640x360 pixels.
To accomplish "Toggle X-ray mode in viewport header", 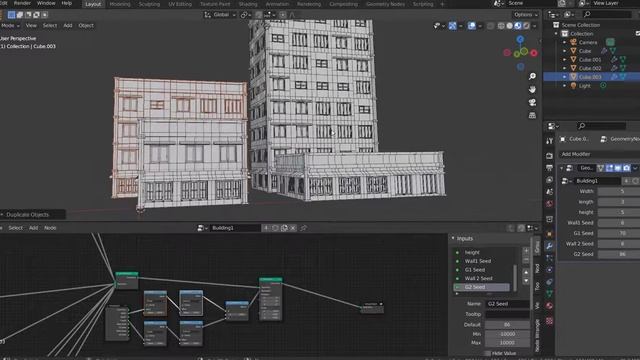I will click(x=490, y=26).
